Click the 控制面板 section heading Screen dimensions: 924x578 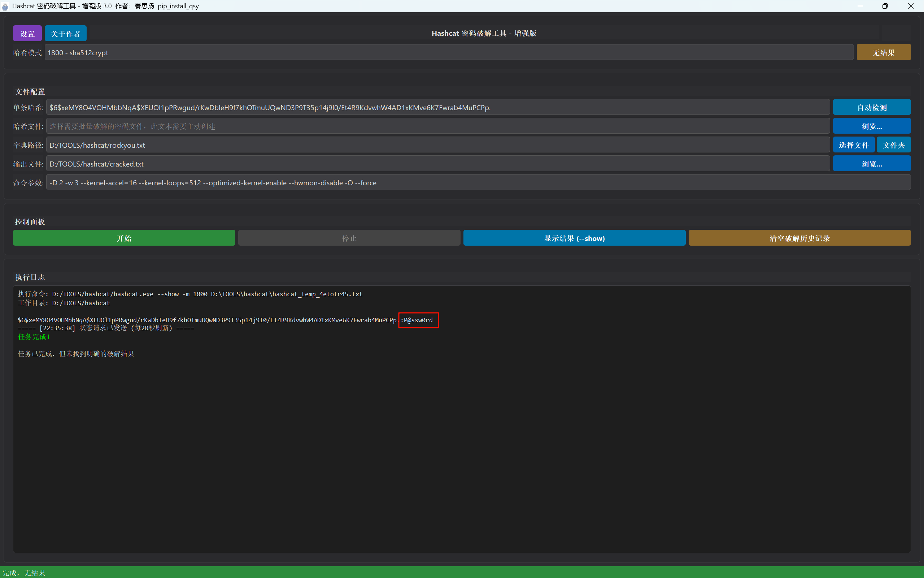point(30,222)
